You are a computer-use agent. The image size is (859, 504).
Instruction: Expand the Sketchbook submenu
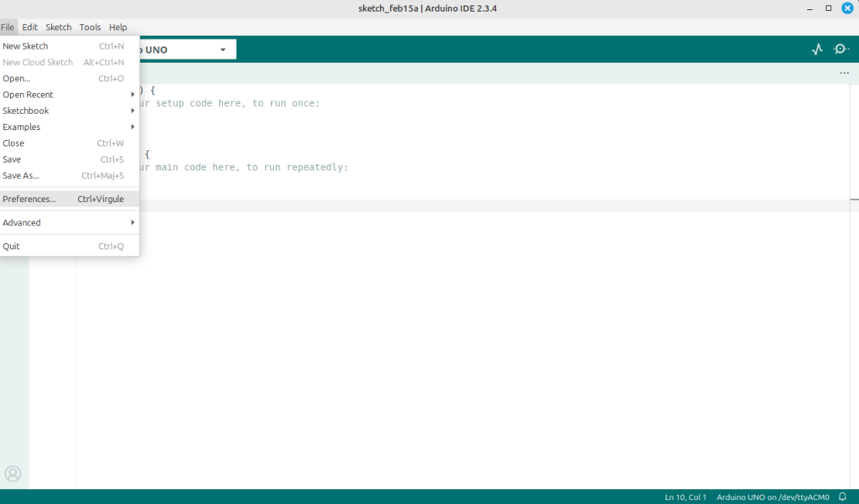(x=70, y=111)
